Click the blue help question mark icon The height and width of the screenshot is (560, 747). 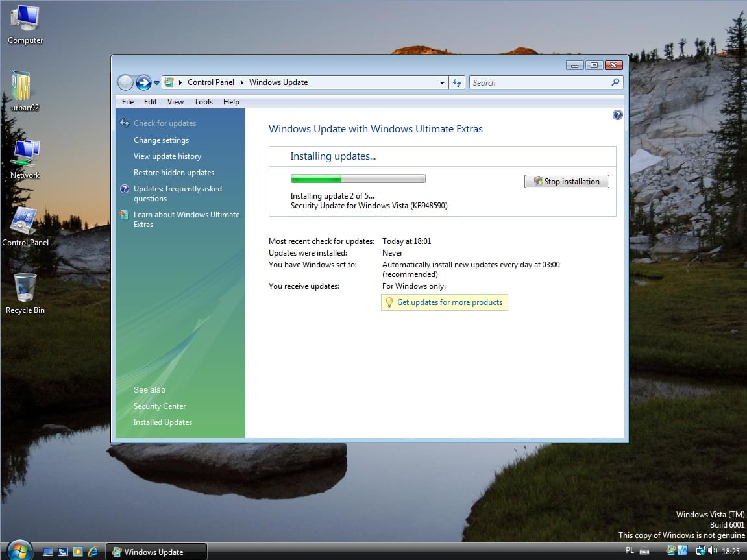point(617,115)
